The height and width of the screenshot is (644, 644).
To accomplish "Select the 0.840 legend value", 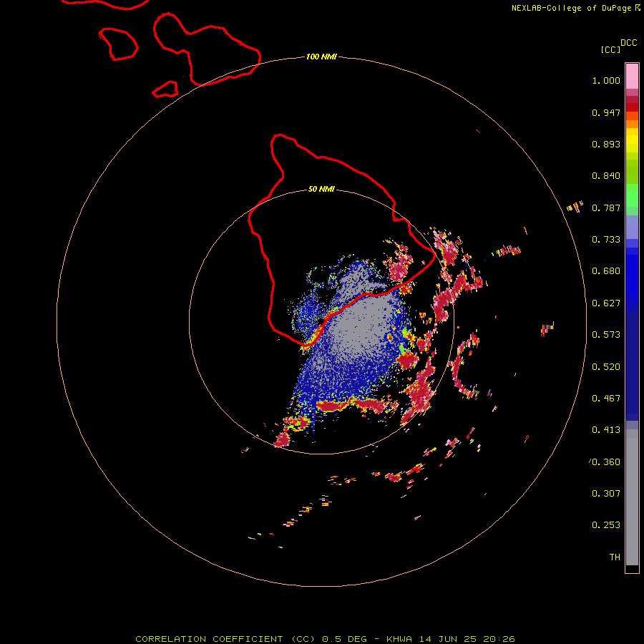I will (606, 176).
